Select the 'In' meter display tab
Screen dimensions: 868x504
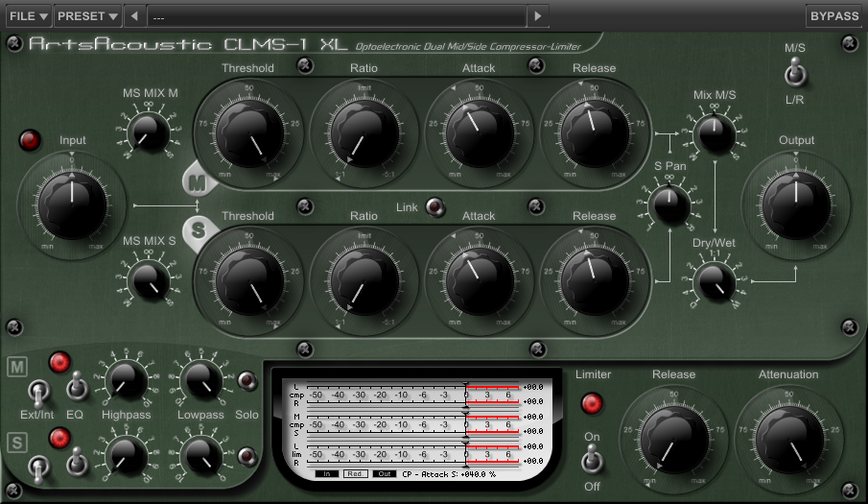pos(327,473)
